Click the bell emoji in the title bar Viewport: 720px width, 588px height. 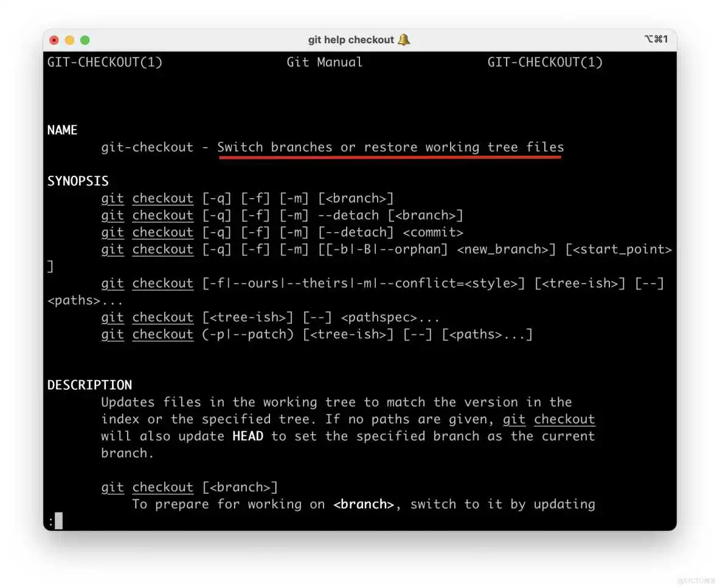(403, 39)
